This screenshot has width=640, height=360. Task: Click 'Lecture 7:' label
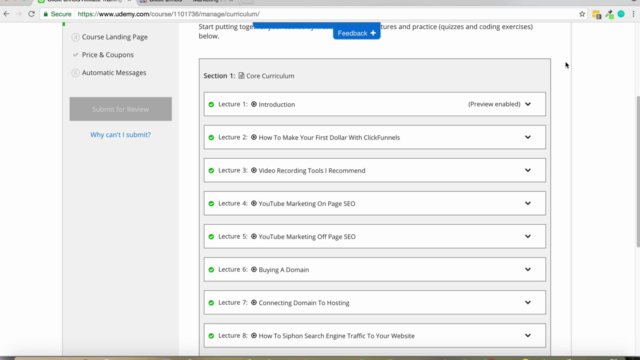pos(233,302)
